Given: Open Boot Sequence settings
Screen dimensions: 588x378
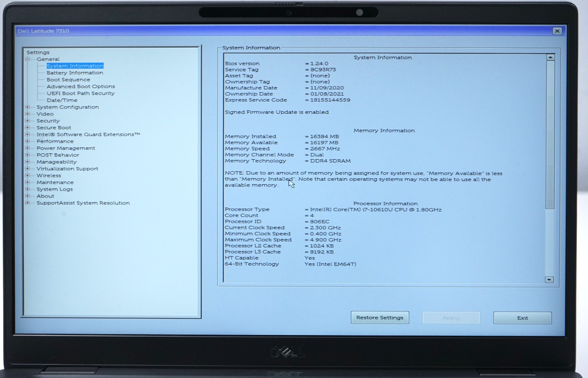Looking at the screenshot, I should 68,79.
